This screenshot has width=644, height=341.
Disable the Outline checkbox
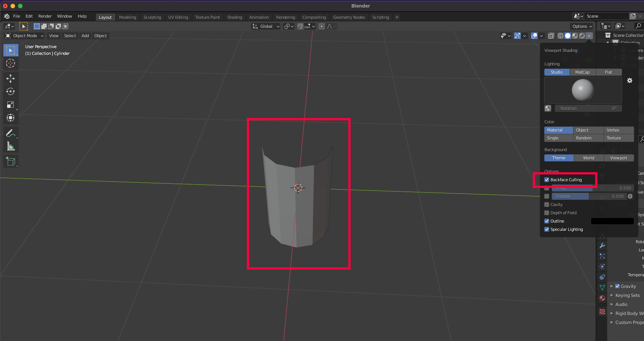tap(547, 221)
